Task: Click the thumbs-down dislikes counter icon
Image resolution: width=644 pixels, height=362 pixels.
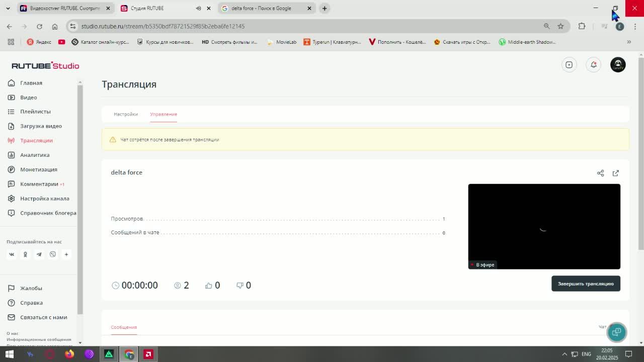Action: point(240,286)
